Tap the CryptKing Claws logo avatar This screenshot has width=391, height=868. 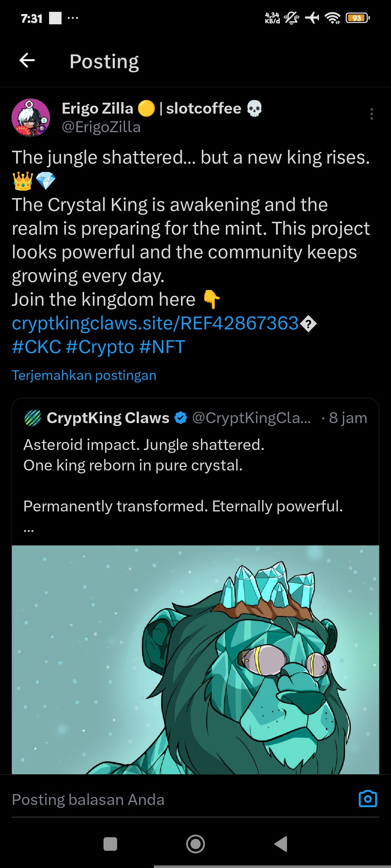pos(33,418)
